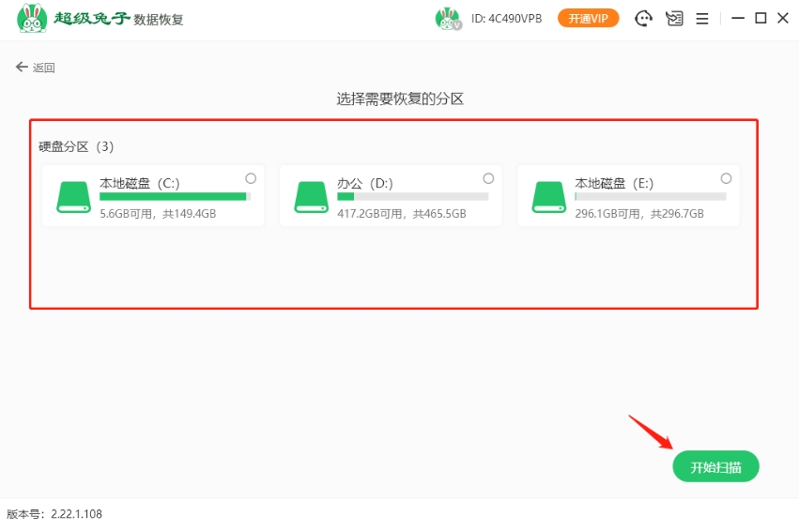Select the D: partition radio button

(x=488, y=178)
